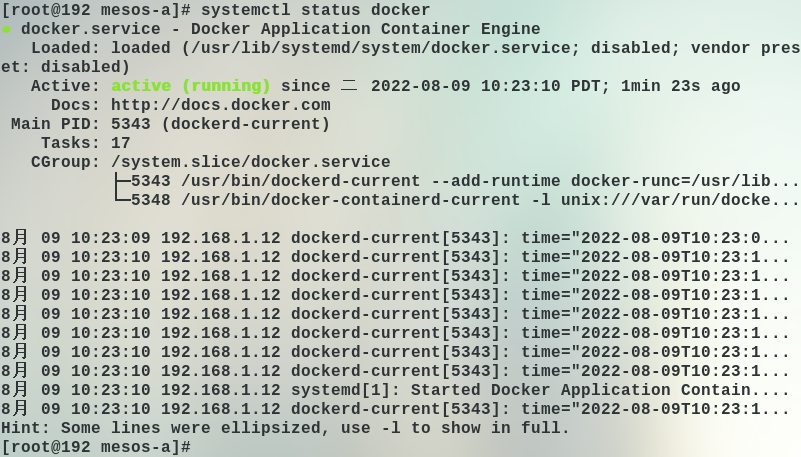Click the 'Docker Application Container Engine' title text
The width and height of the screenshot is (801, 457).
365,29
